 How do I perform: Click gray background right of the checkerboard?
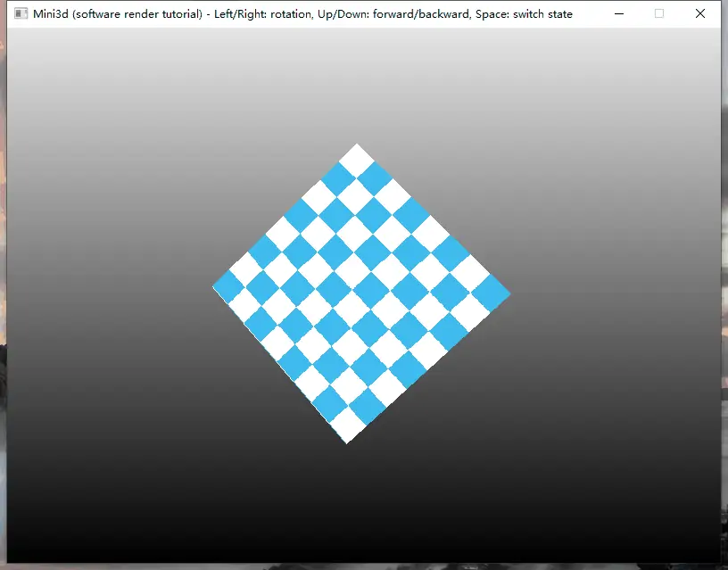click(616, 294)
